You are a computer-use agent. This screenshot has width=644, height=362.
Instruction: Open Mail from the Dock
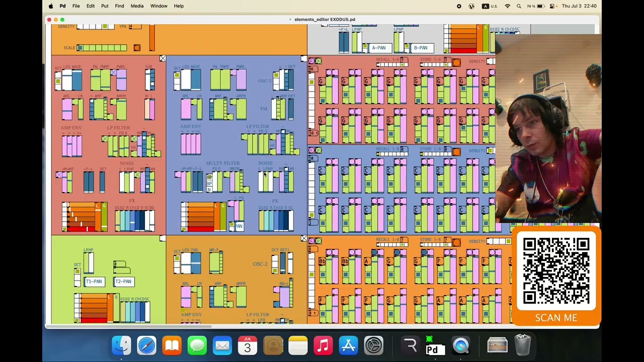222,345
